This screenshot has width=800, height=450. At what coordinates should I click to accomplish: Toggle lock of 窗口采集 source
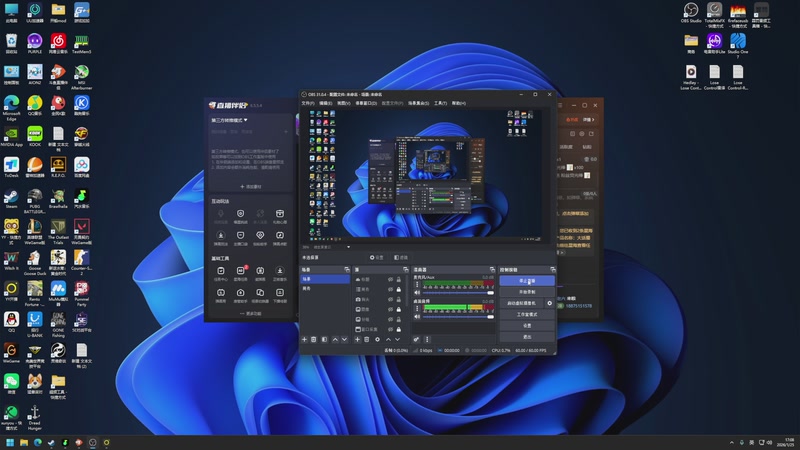coord(398,330)
